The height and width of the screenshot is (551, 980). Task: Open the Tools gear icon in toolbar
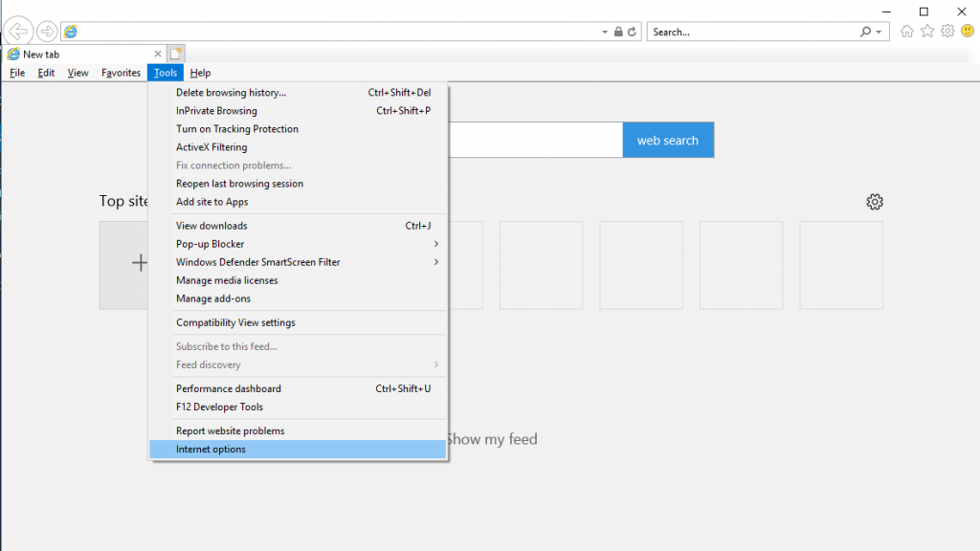(x=947, y=32)
